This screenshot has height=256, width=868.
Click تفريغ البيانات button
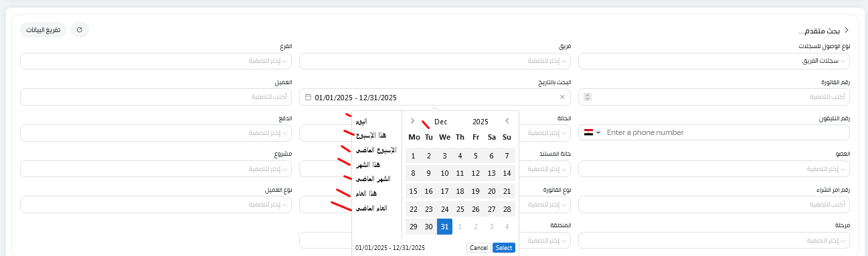[44, 30]
